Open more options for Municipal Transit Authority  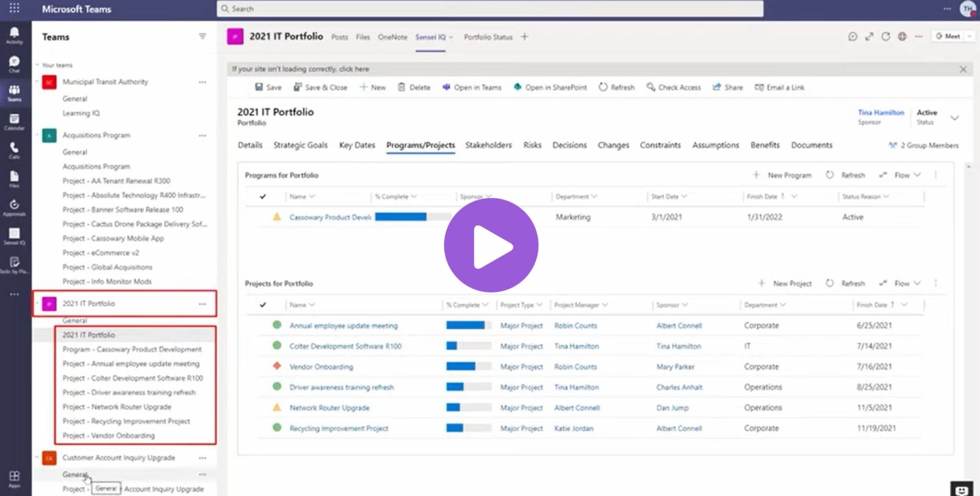pos(202,82)
